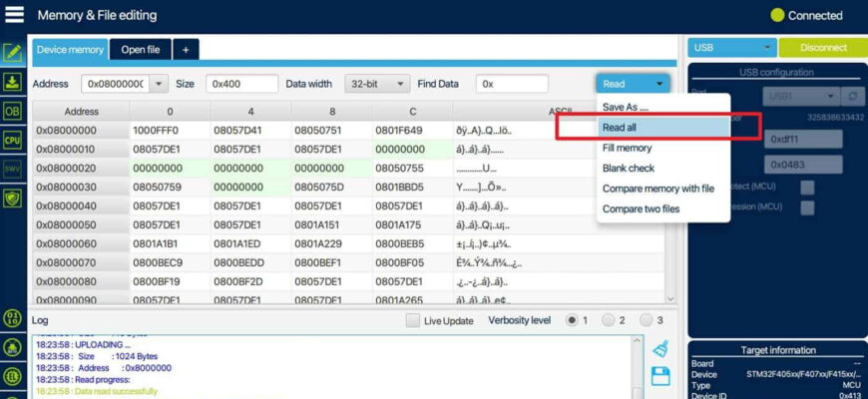This screenshot has width=868, height=399.
Task: Open Memory & File editing pencil icon
Action: tap(13, 53)
